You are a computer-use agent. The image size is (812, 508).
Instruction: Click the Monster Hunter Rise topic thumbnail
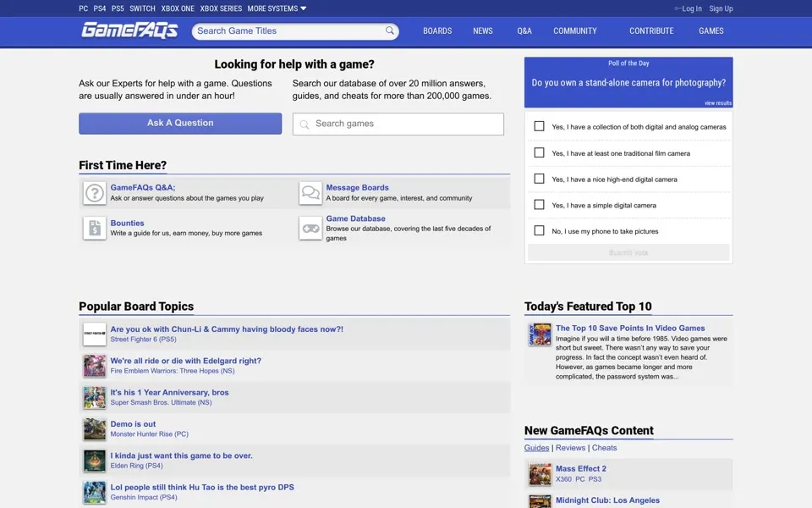[x=95, y=428]
